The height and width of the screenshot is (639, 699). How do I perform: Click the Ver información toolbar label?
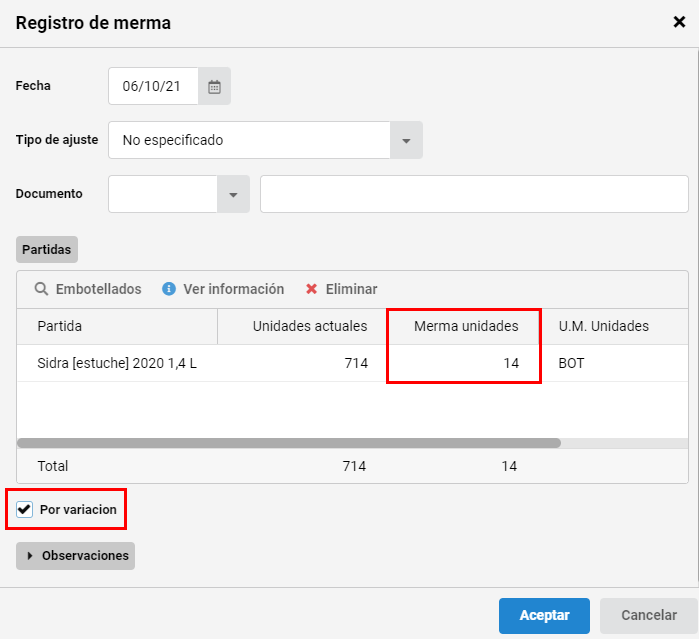pos(234,289)
